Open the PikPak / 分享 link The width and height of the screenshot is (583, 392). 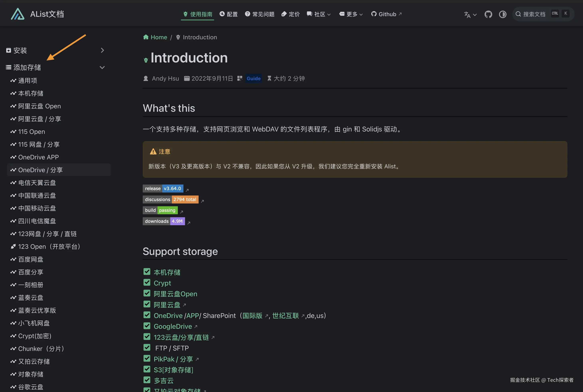pos(173,359)
